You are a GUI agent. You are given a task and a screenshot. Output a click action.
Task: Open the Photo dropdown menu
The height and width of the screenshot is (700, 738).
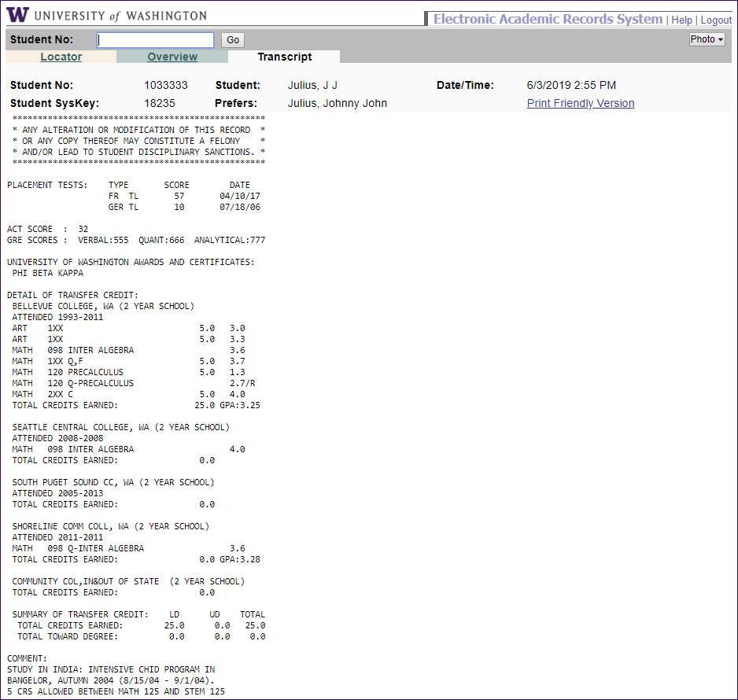(x=705, y=39)
